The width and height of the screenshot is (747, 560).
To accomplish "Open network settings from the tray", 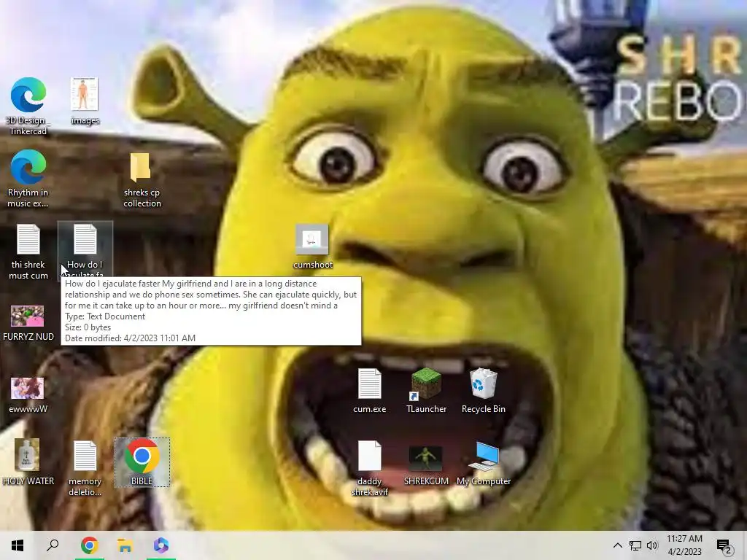I will (x=635, y=545).
